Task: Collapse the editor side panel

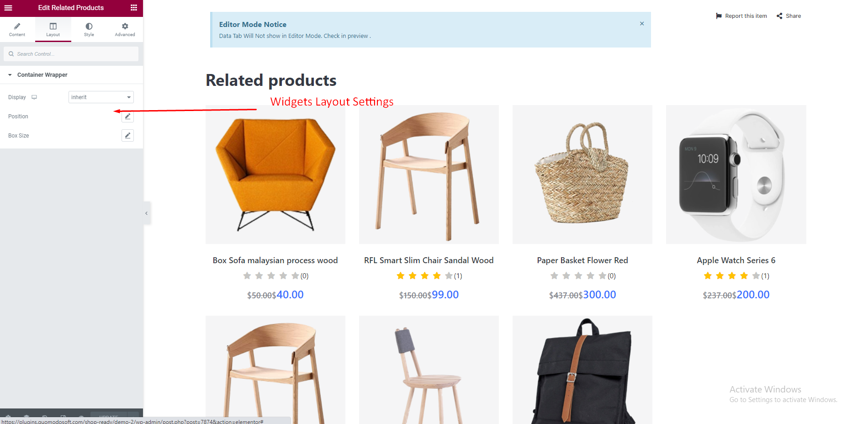Action: [x=147, y=213]
